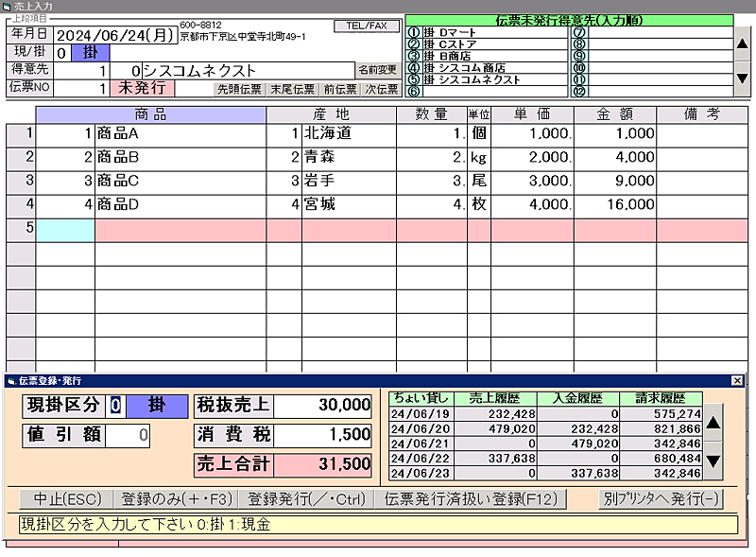Click the 値引額 discount amount field
Image resolution: width=756 pixels, height=557 pixels.
point(128,435)
